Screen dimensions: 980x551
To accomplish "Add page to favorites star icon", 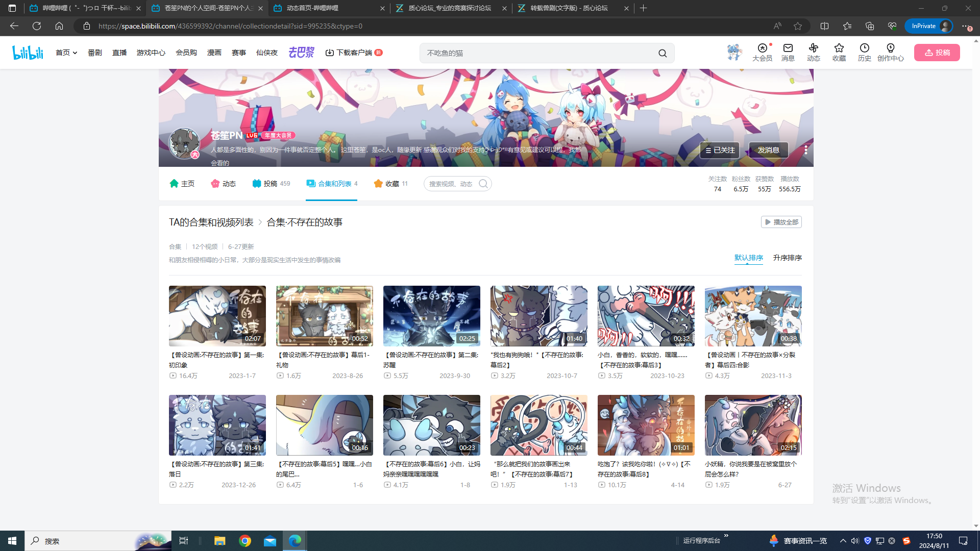I will [798, 26].
